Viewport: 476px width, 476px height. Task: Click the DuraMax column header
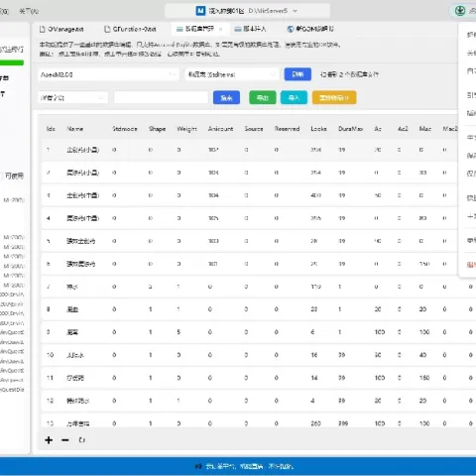tap(351, 129)
